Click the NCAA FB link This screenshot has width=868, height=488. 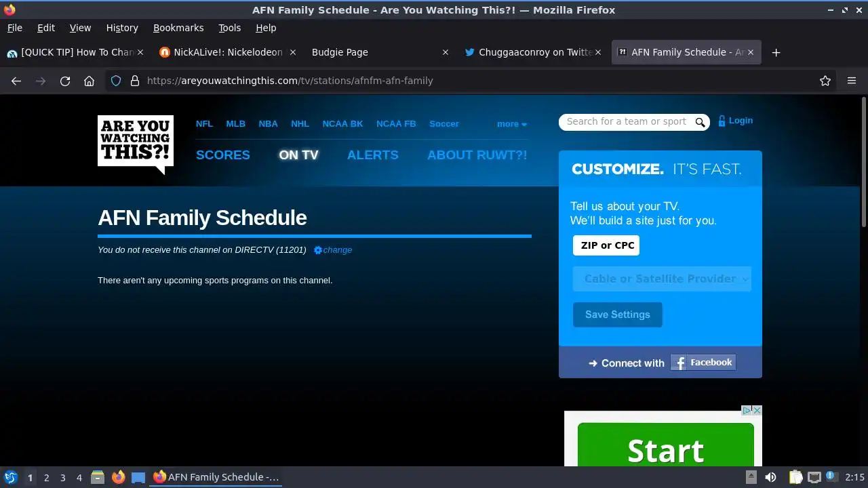coord(396,124)
